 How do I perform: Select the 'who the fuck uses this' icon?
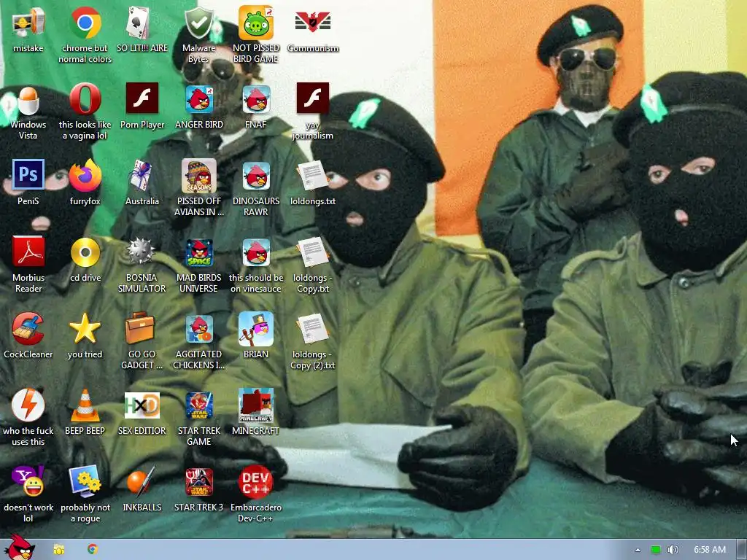point(28,405)
